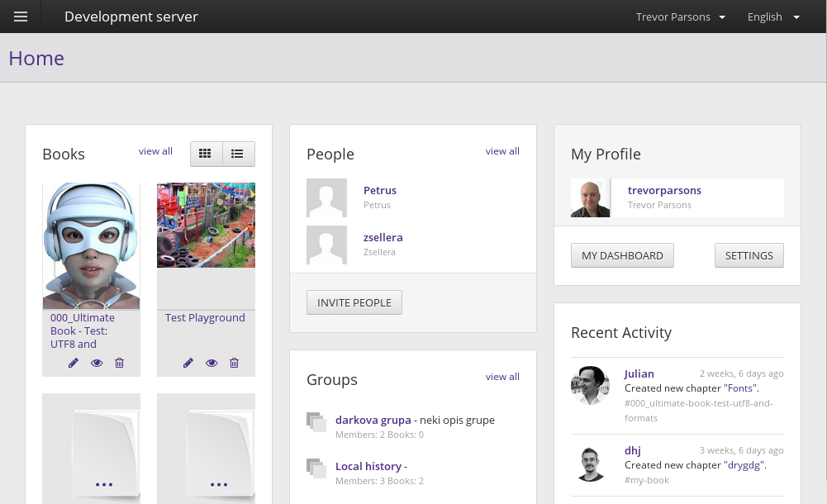Screen dimensions: 827x504
Task: Open the hamburger navigation menu
Action: (x=21, y=17)
